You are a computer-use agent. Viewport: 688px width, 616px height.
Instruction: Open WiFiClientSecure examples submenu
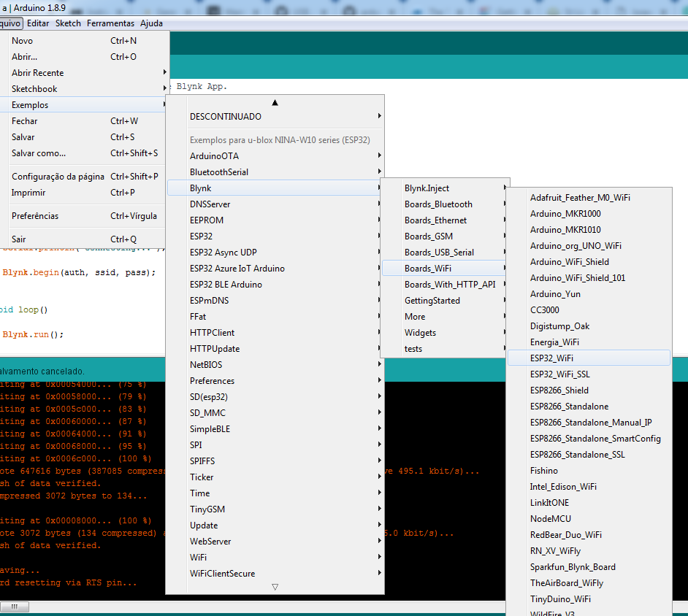click(275, 574)
